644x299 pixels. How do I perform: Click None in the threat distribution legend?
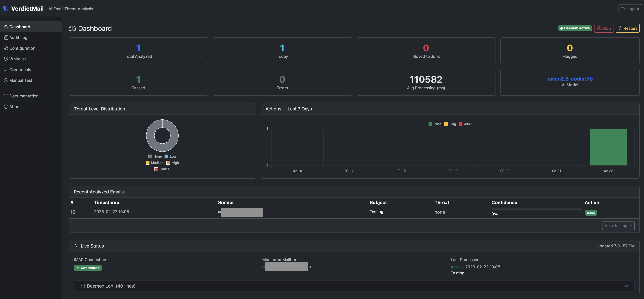(x=155, y=156)
